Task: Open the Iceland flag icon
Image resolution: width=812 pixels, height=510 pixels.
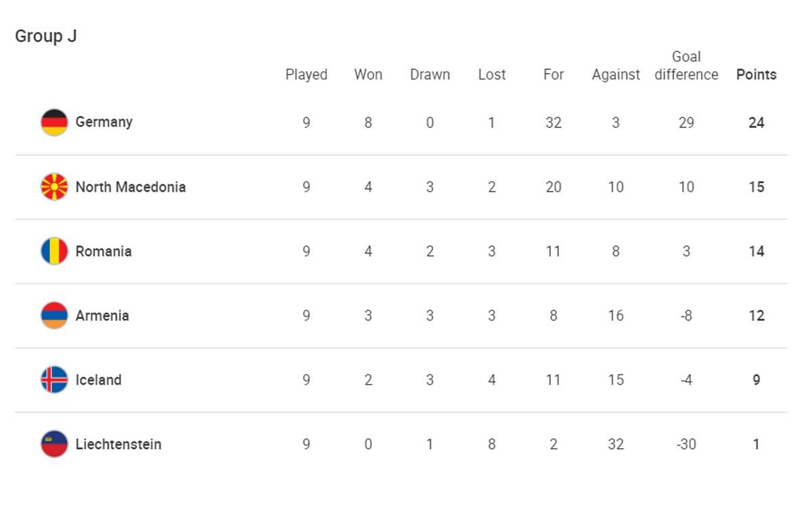Action: [x=54, y=380]
